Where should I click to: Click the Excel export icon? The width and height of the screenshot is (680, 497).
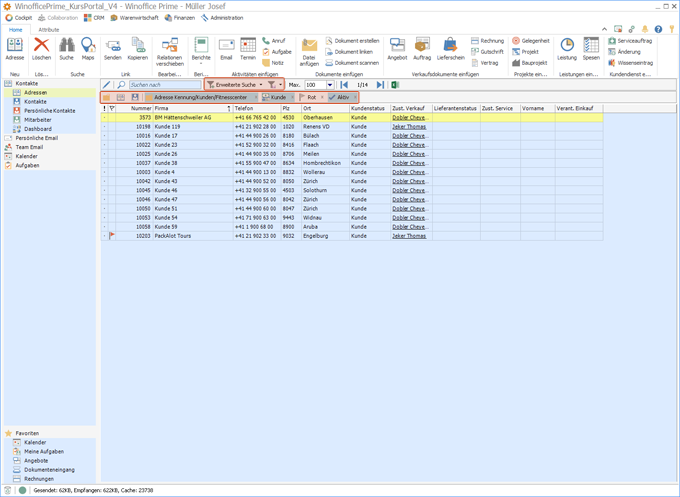click(395, 85)
